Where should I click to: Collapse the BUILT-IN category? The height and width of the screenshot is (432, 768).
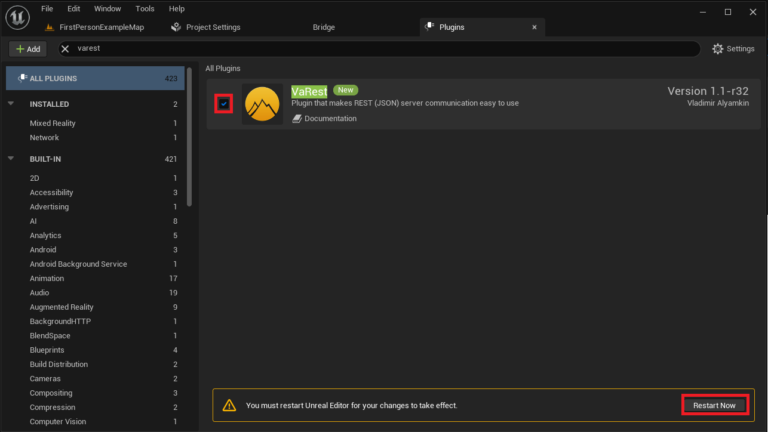point(11,159)
